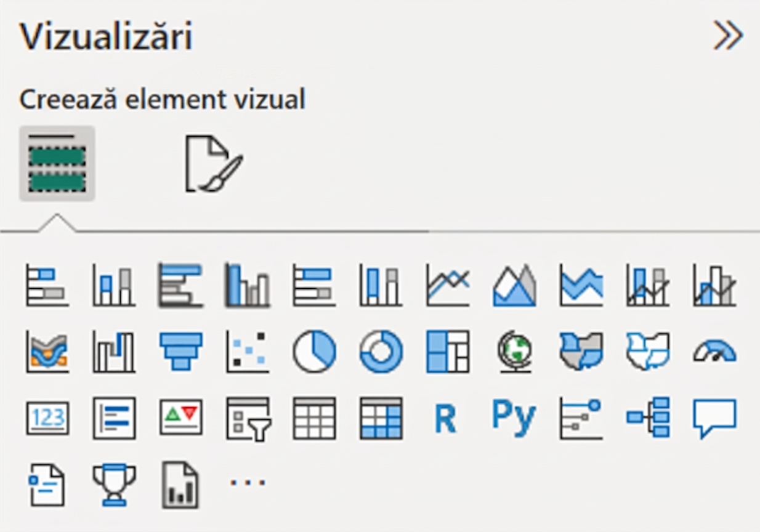Viewport: 760px width, 532px height.
Task: Select the gauge visual
Action: point(714,352)
